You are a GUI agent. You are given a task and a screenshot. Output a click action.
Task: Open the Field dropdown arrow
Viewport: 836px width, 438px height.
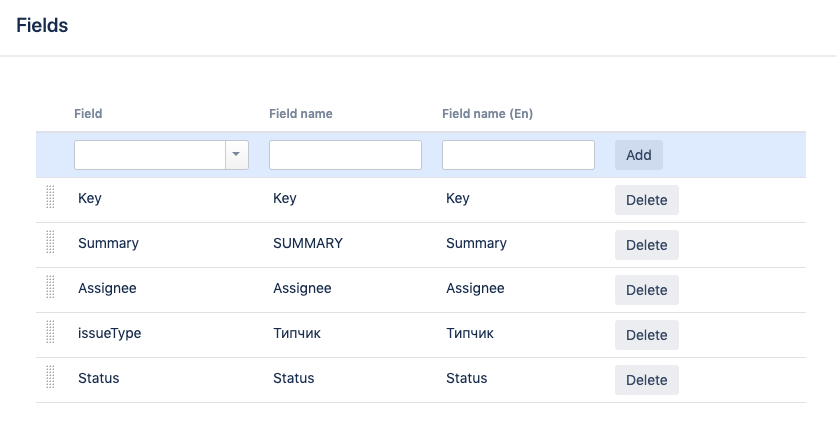point(236,155)
